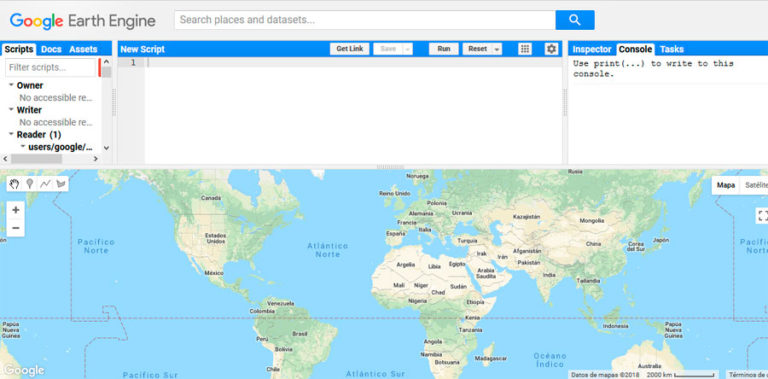Image resolution: width=768 pixels, height=379 pixels.
Task: Open the Reset dropdown arrow
Action: 497,49
